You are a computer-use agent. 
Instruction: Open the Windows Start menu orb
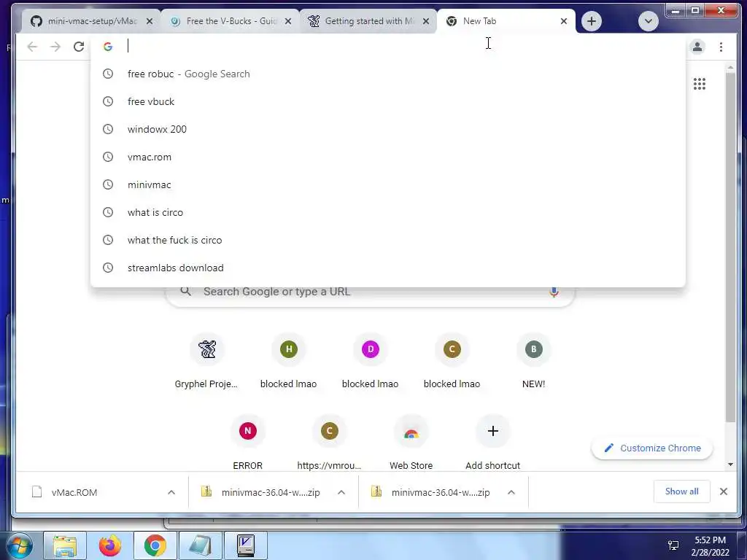pos(19,545)
